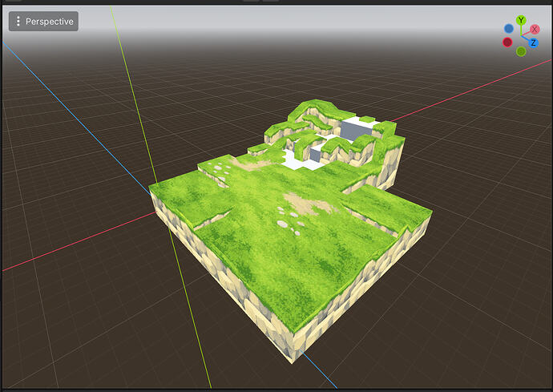The image size is (553, 392).
Task: Select the grassy terrain model in viewport
Action: click(290, 231)
